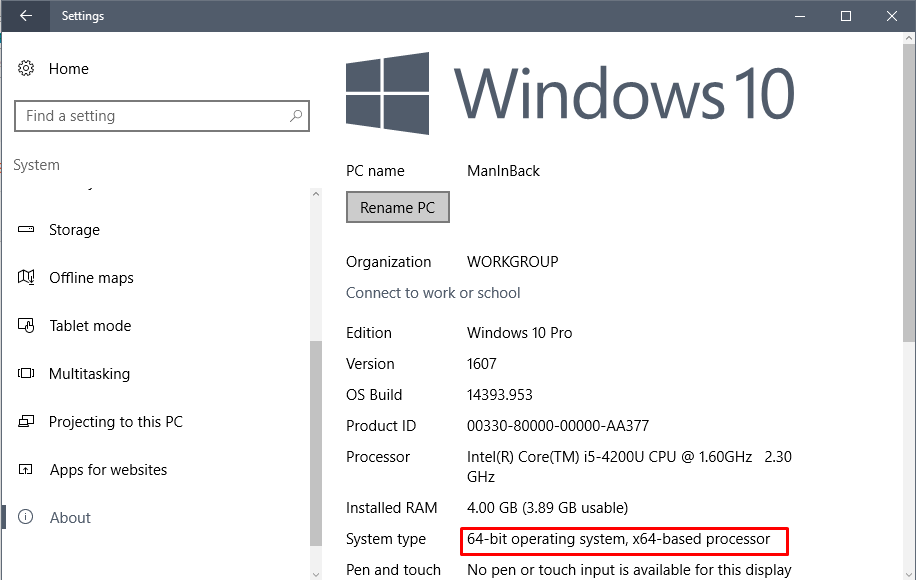
Task: Open Multitasking settings
Action: point(89,373)
